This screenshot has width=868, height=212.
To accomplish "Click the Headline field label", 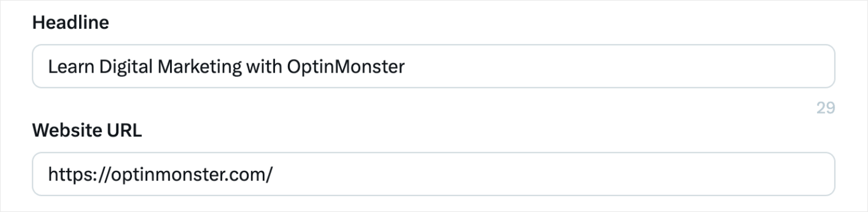I will coord(71,23).
